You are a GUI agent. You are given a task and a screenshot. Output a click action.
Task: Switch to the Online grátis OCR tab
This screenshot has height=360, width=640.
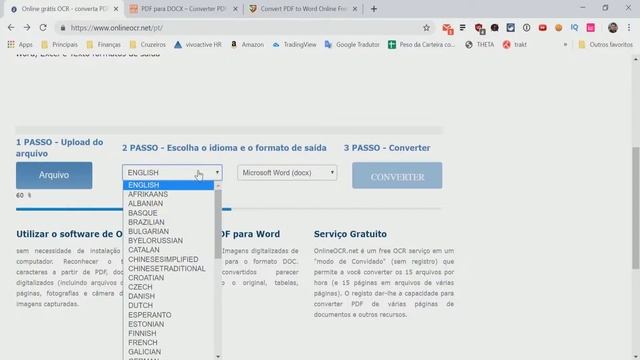[x=63, y=9]
